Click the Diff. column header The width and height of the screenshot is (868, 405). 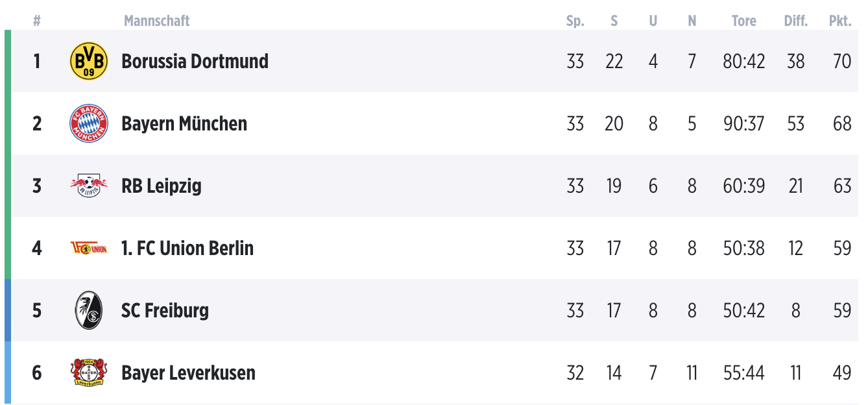point(796,21)
